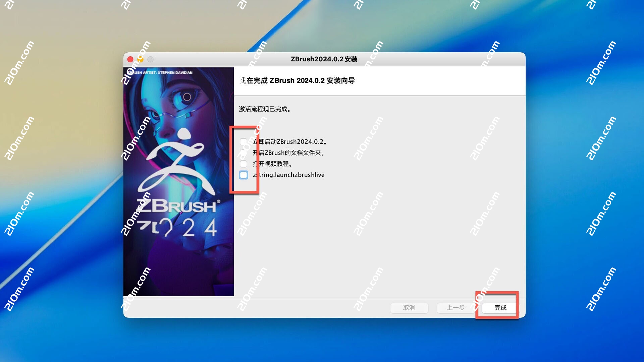Click the red close traffic light
The width and height of the screenshot is (644, 362).
point(130,59)
